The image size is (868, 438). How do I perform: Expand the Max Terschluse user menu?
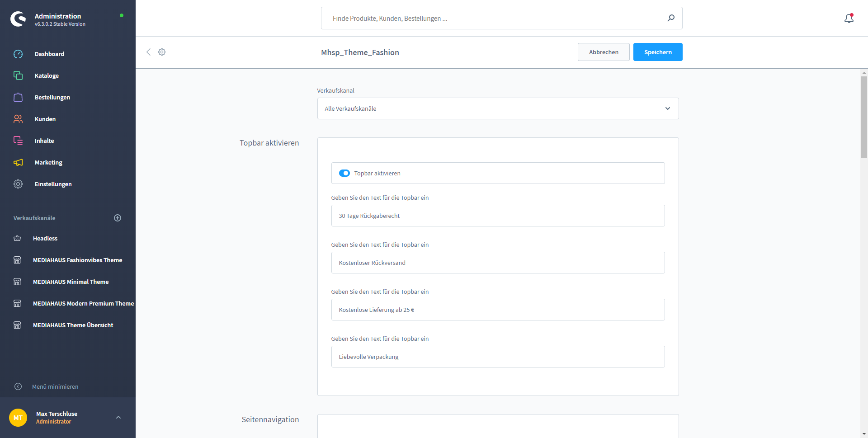(x=118, y=417)
